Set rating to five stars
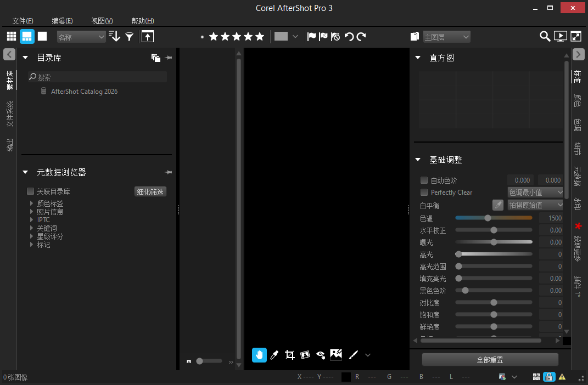This screenshot has height=385, width=588. point(260,36)
